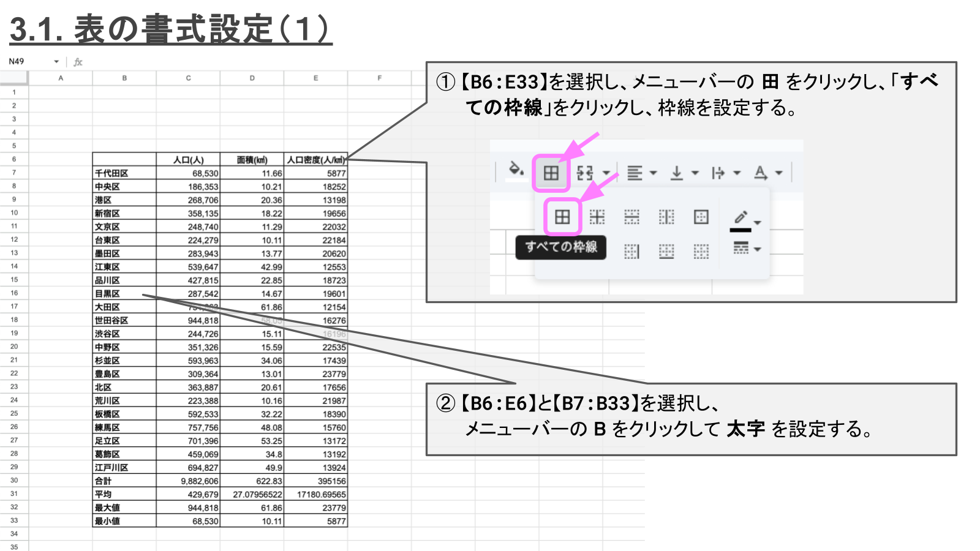Select the all borders option

(562, 217)
